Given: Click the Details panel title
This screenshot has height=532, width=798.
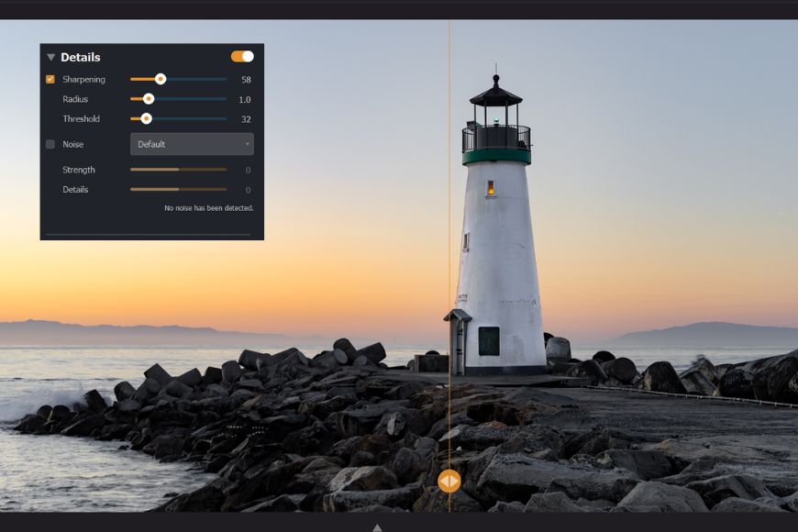Looking at the screenshot, I should click(81, 57).
